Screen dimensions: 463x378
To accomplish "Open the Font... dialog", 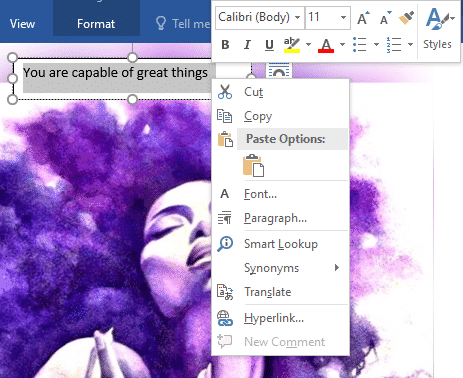I will (280, 194).
